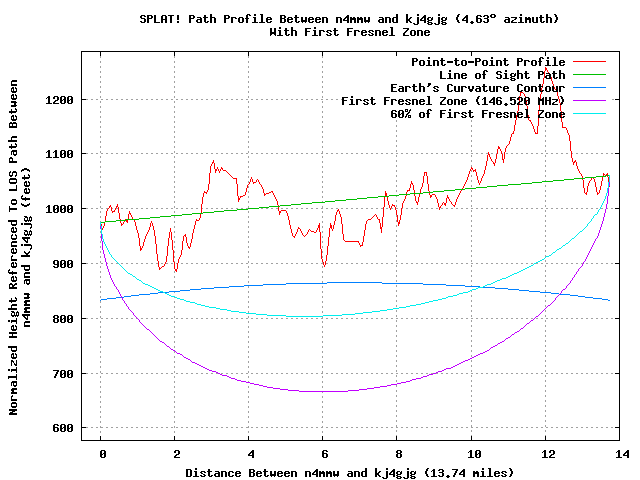Click the subtitle 'With First Fresnel Zone'
The width and height of the screenshot is (640, 480).
coord(350,32)
